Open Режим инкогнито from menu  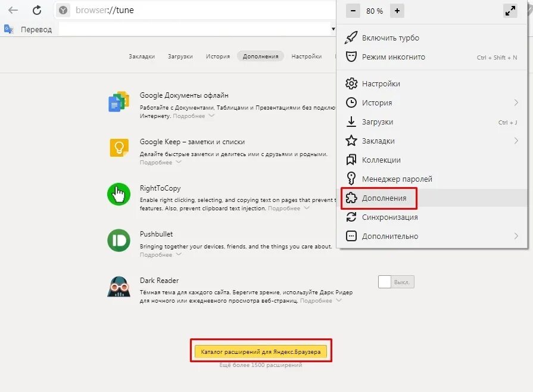[x=432, y=57]
